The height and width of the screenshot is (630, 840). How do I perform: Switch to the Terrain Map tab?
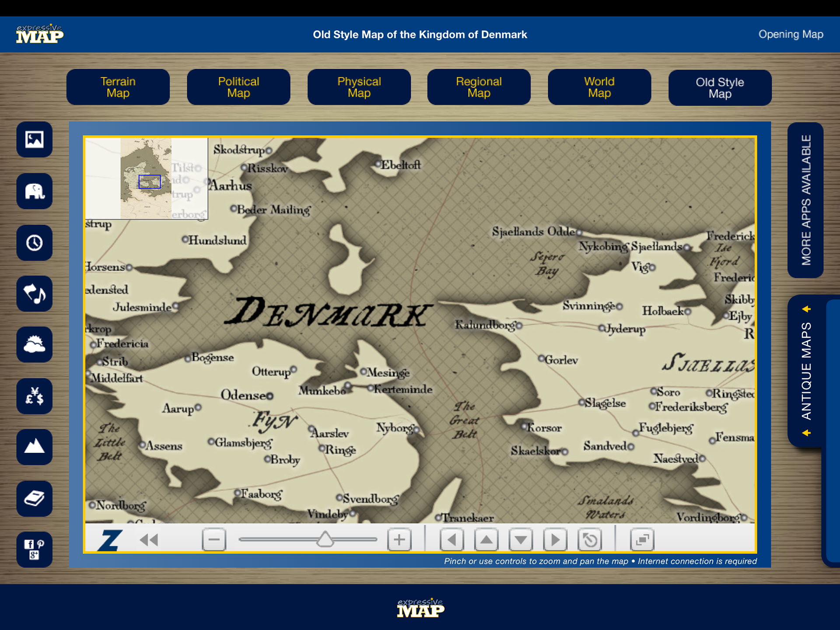(118, 87)
